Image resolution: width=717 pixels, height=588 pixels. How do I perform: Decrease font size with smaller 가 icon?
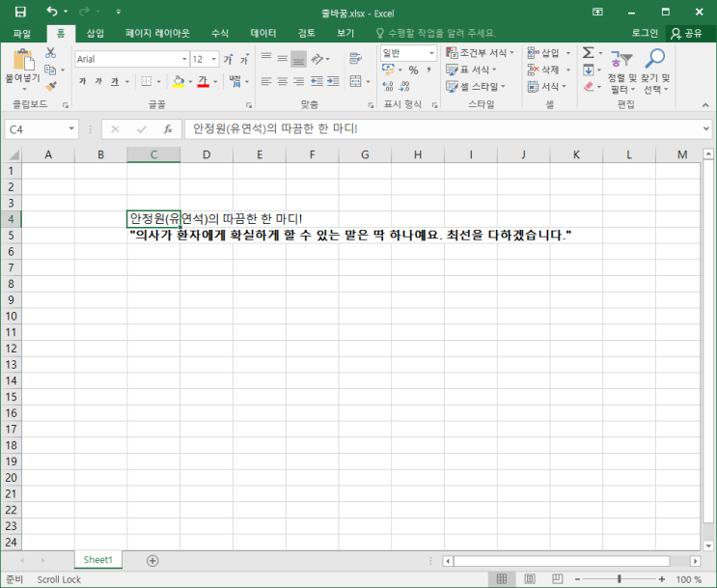[x=244, y=59]
